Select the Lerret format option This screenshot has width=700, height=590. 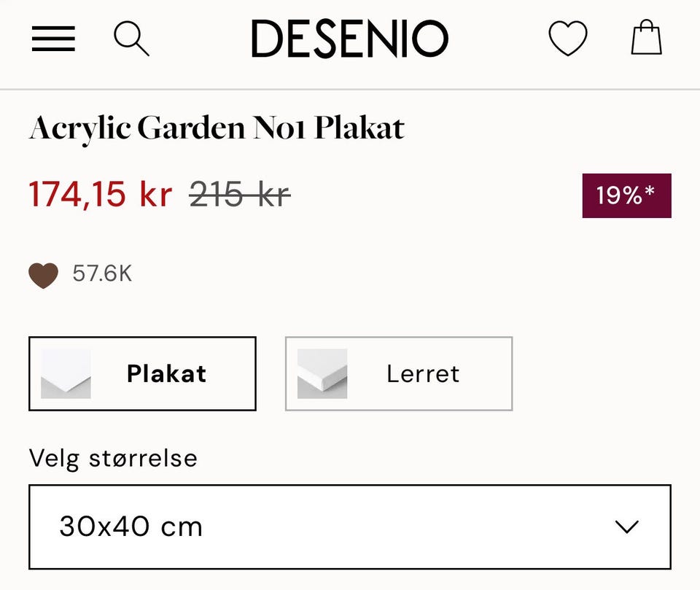coord(398,373)
